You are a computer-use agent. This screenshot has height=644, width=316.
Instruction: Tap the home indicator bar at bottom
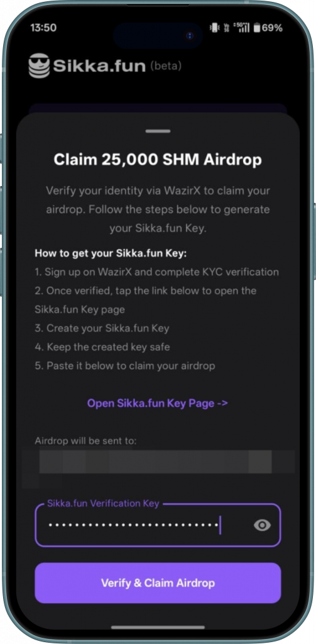158,628
